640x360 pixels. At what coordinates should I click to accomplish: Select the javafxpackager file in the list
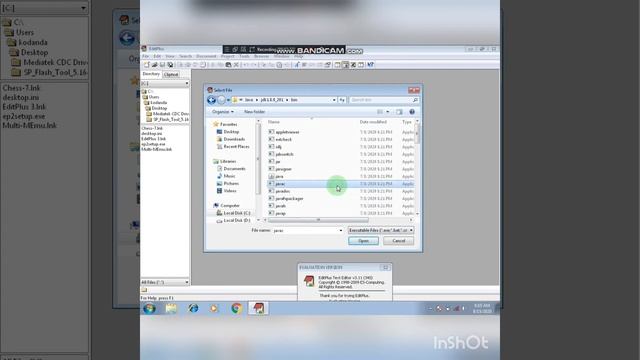point(289,198)
